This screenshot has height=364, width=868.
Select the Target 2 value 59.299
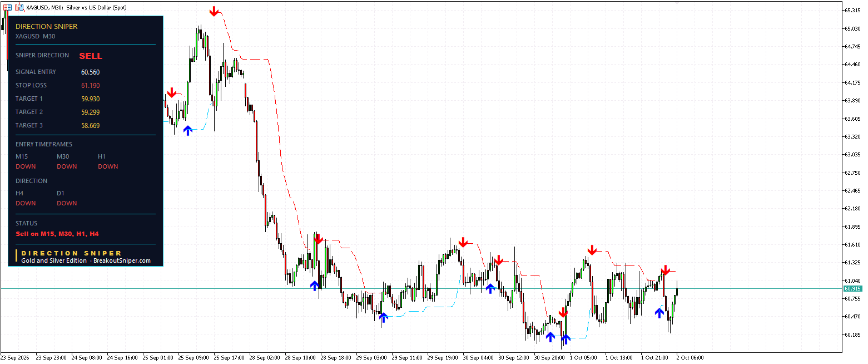click(x=90, y=112)
